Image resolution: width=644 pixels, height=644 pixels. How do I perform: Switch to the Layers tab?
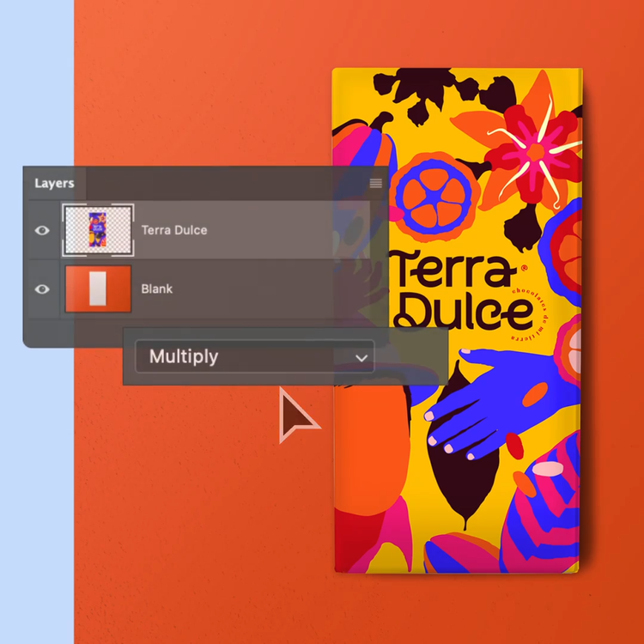point(54,183)
